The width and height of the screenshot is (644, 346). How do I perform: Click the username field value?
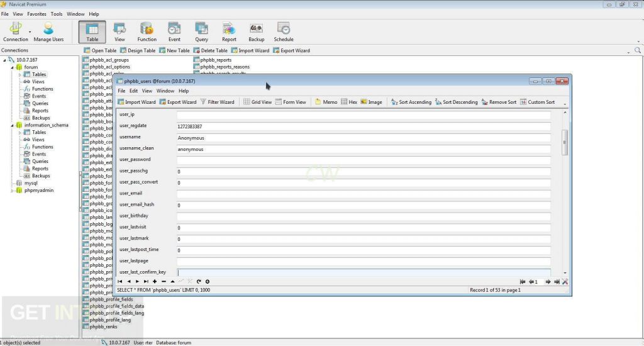[x=364, y=138]
